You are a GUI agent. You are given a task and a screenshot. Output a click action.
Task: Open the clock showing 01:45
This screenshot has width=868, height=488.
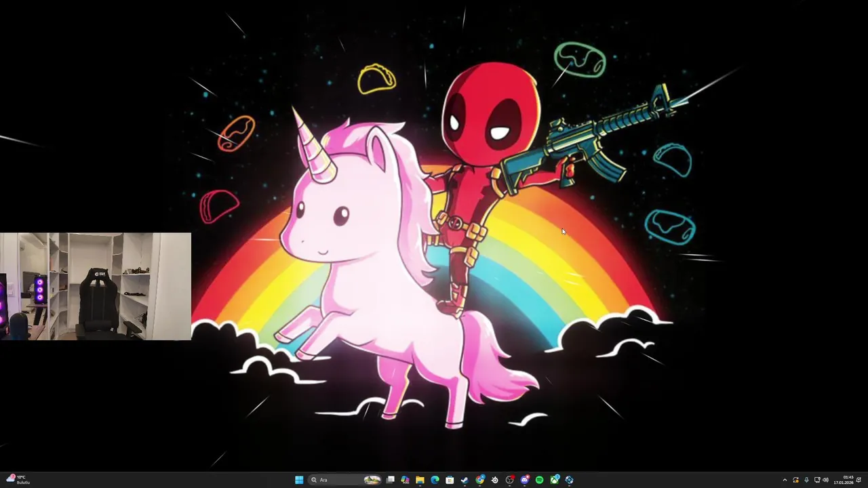point(844,480)
